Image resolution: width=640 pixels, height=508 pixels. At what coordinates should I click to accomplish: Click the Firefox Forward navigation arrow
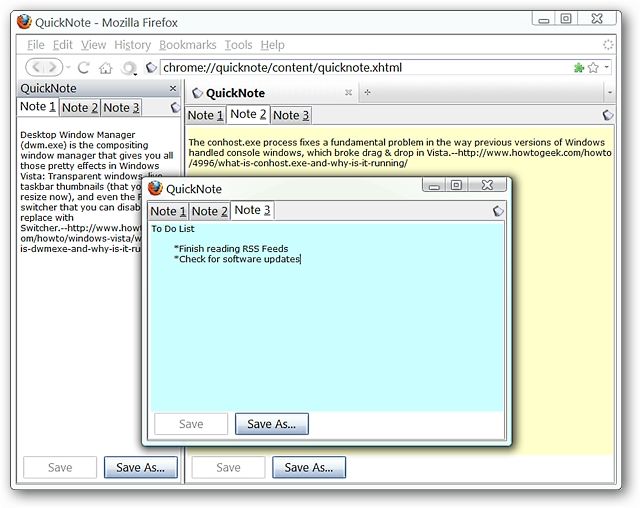(53, 67)
